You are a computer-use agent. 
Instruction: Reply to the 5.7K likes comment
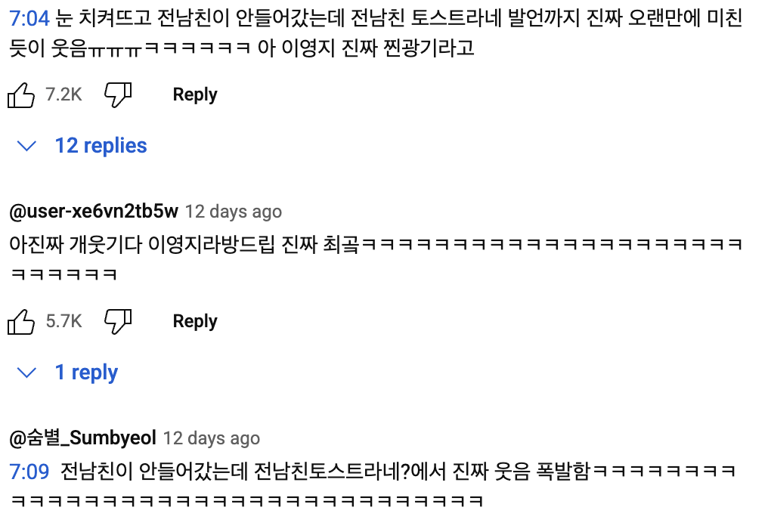point(195,322)
